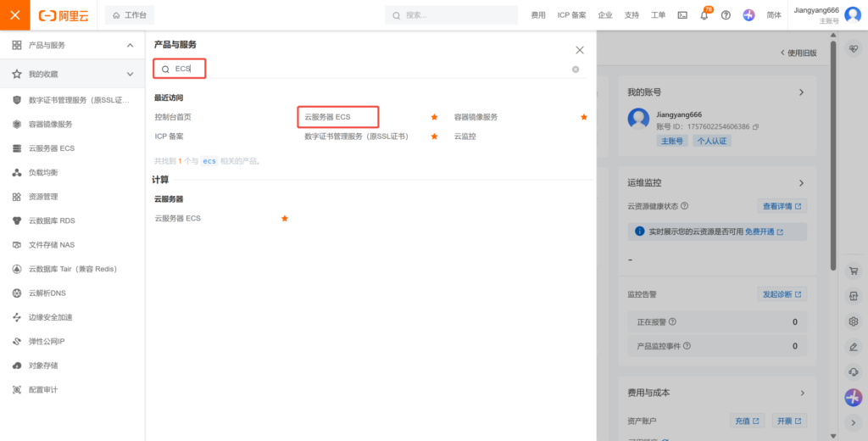Open the AI assistant icon in top bar
The image size is (868, 441).
pyautogui.click(x=748, y=15)
